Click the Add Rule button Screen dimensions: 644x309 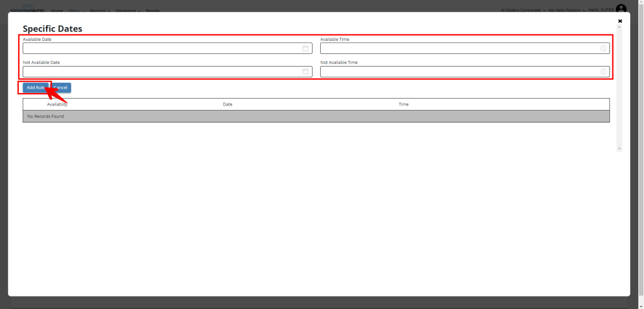35,88
